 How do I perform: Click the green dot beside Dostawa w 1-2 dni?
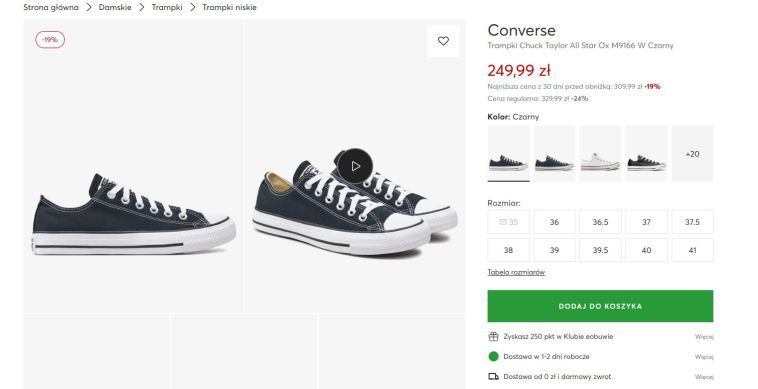tap(493, 357)
